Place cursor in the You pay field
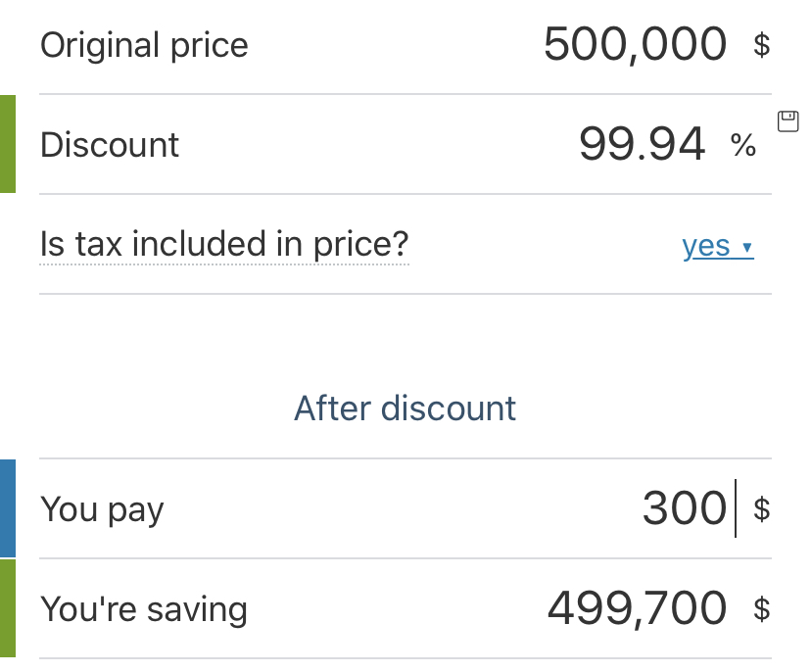This screenshot has width=811, height=672. point(684,508)
